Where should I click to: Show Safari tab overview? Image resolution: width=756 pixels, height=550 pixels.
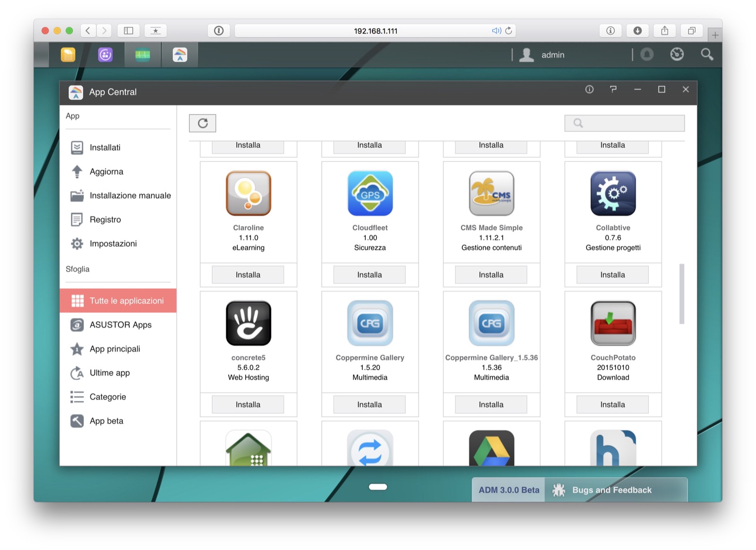tap(692, 31)
